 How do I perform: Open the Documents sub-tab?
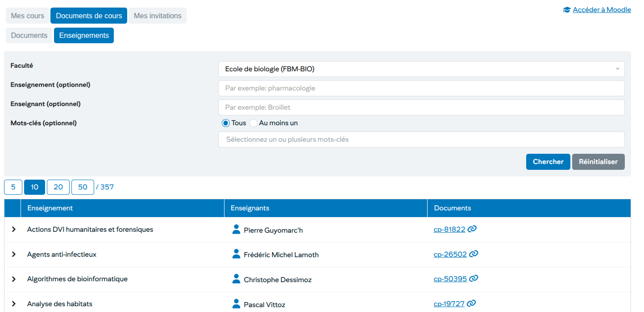[29, 36]
